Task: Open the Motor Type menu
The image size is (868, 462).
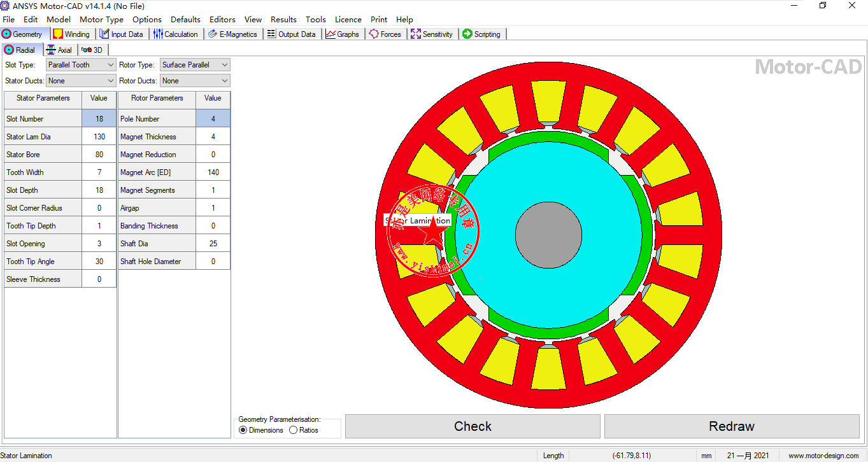Action: pos(101,19)
